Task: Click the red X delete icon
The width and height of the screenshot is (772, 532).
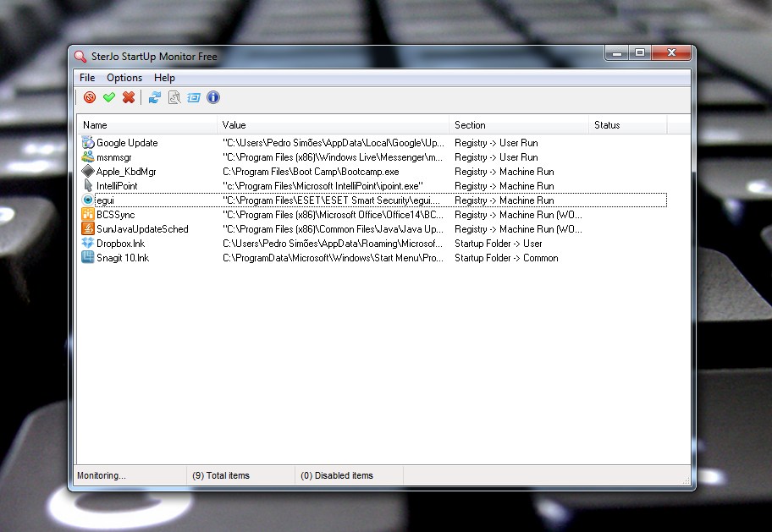Action: [129, 97]
